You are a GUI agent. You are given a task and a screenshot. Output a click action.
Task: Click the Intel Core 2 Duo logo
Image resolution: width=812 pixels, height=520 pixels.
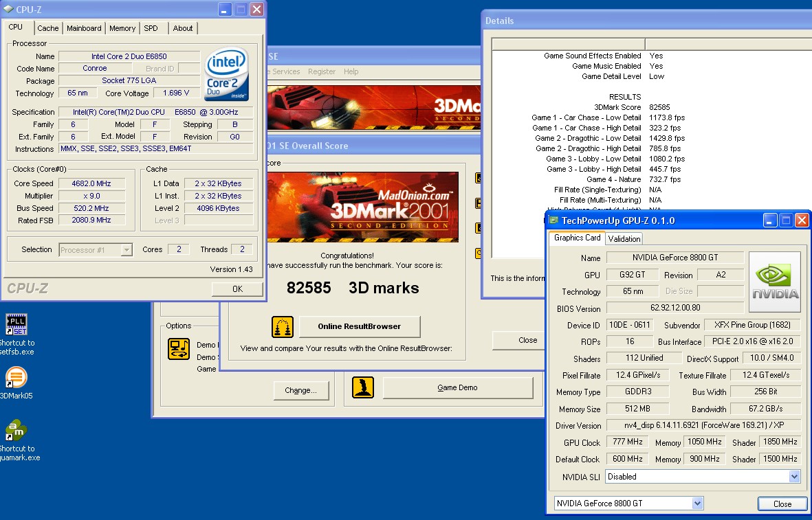tap(227, 74)
